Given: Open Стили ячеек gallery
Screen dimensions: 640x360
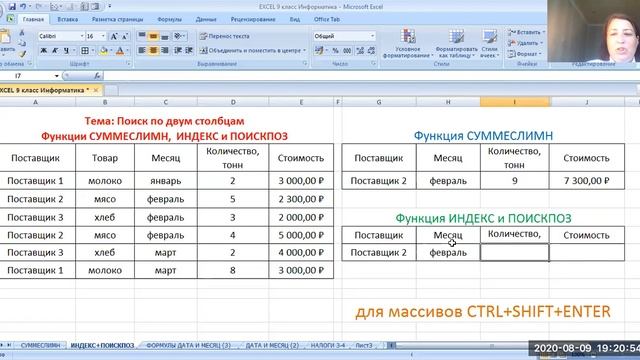Looking at the screenshot, I should [489, 43].
